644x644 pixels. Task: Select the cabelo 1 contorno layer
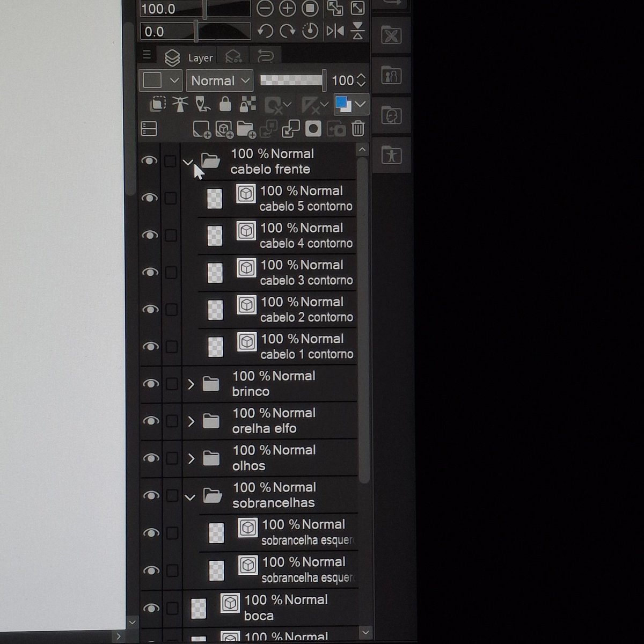point(277,347)
